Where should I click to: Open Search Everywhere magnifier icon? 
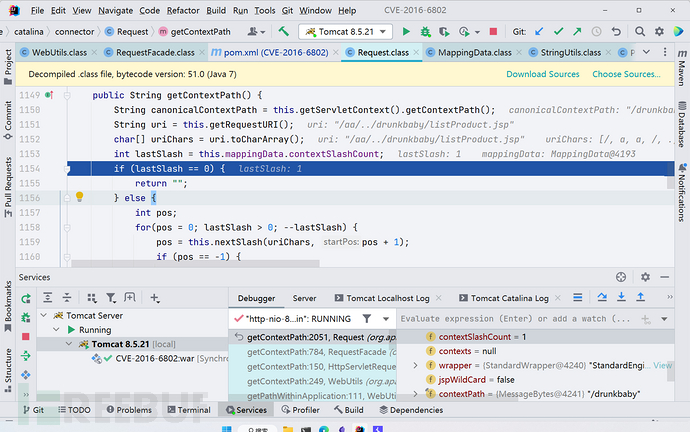[x=640, y=32]
